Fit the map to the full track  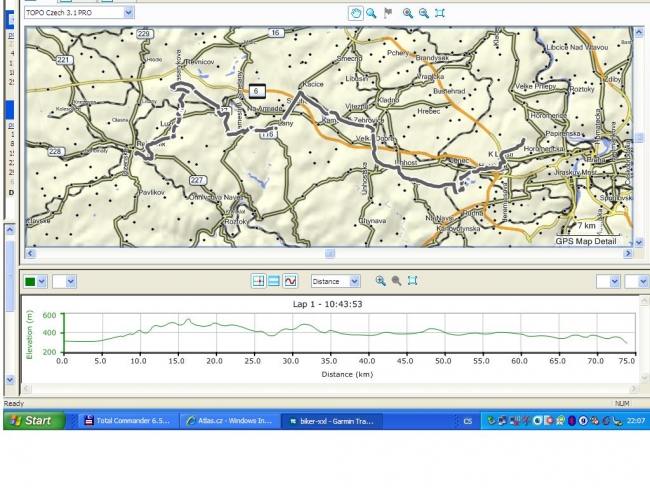[440, 13]
